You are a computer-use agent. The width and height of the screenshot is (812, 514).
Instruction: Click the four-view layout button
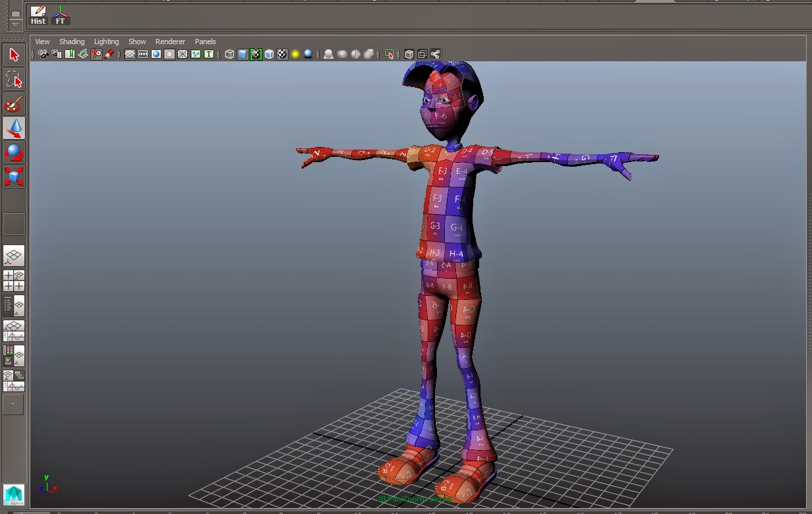pyautogui.click(x=422, y=54)
